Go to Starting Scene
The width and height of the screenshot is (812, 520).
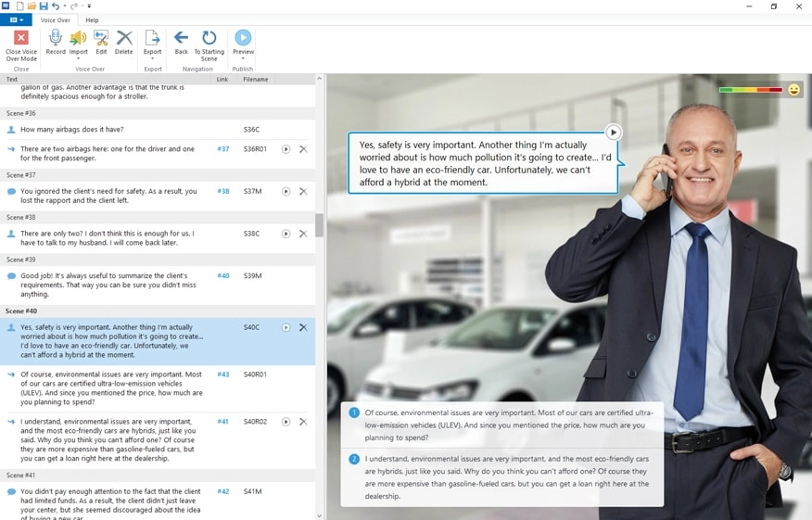tap(209, 38)
